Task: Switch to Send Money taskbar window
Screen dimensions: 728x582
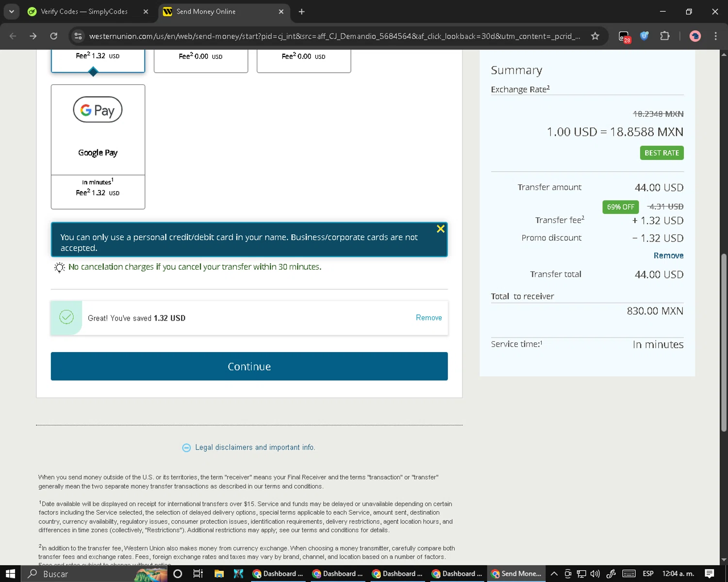Action: pos(516,574)
